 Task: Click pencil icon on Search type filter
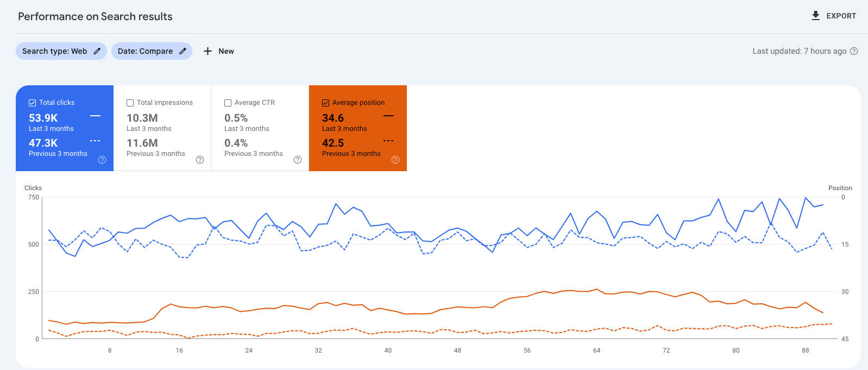[97, 51]
